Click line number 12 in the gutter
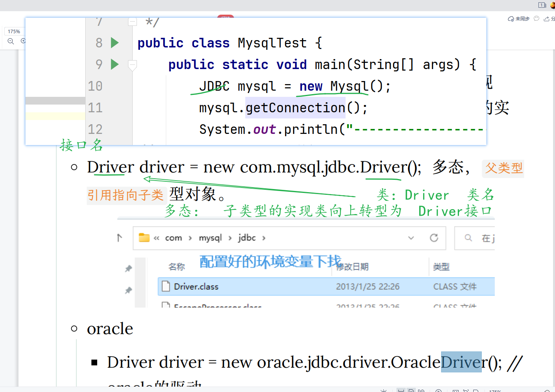Screen dimensions: 555x392 pos(95,129)
